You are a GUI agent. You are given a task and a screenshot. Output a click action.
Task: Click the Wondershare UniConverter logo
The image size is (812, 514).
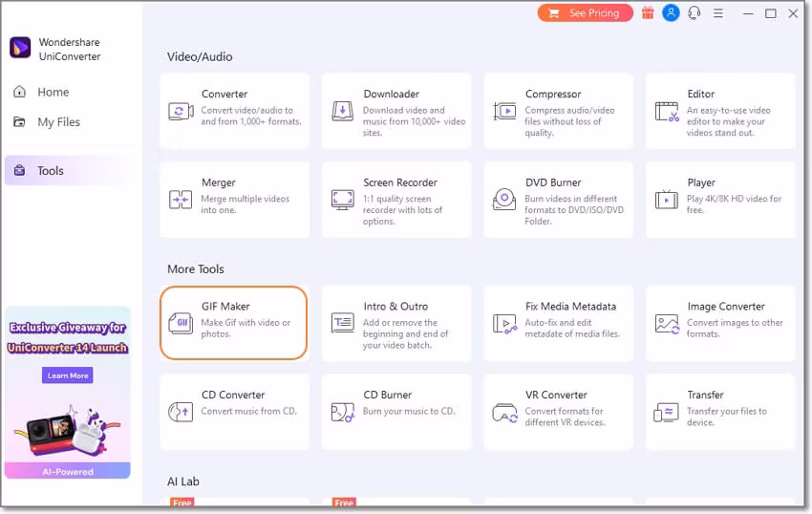click(x=20, y=48)
